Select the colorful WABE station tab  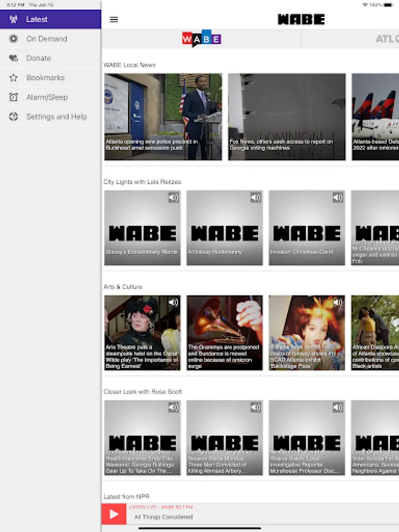pyautogui.click(x=202, y=39)
